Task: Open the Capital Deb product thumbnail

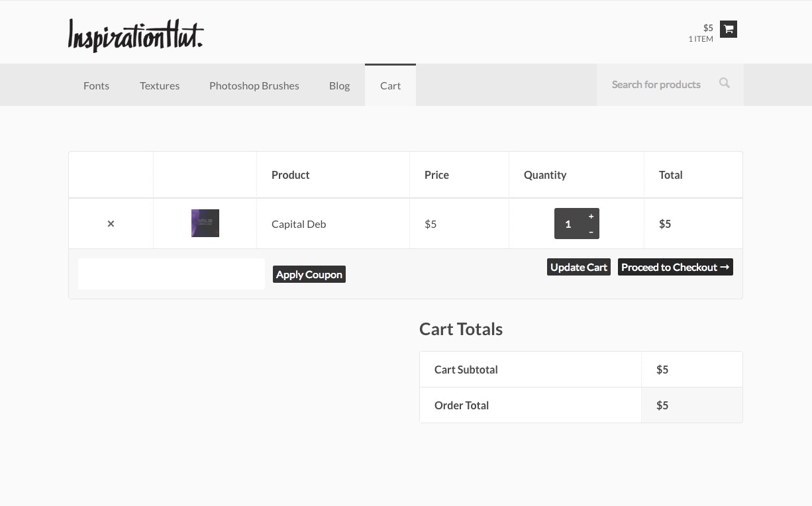Action: (x=205, y=223)
